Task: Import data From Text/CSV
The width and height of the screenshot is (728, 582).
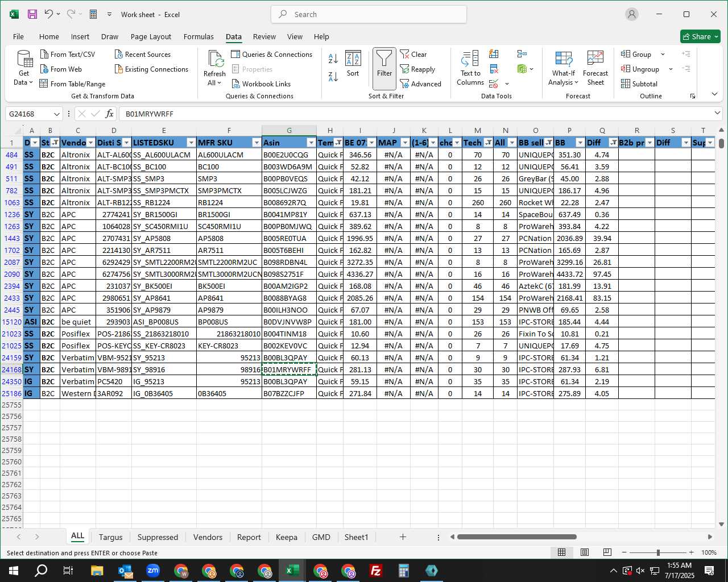Action: click(68, 55)
